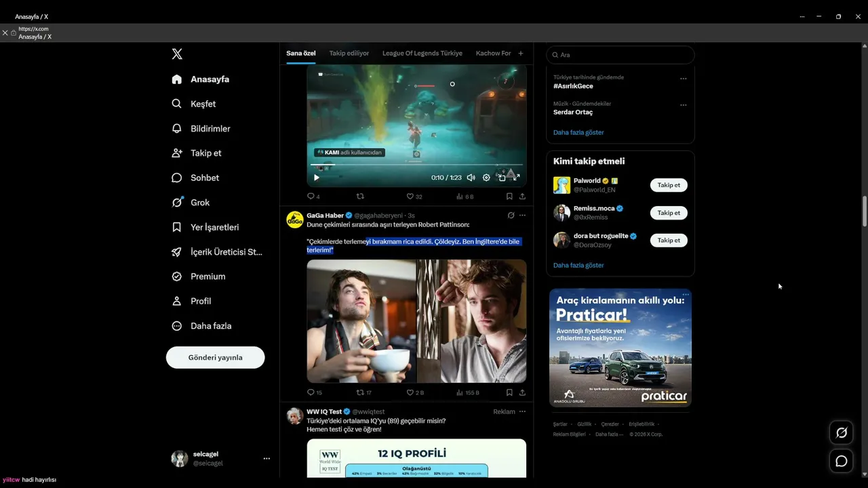The image size is (868, 488).
Task: Open account menu next to selcagel
Action: (267, 459)
